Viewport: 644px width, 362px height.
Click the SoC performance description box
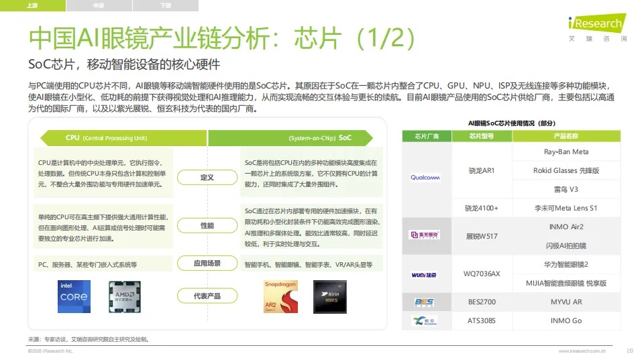click(x=312, y=227)
